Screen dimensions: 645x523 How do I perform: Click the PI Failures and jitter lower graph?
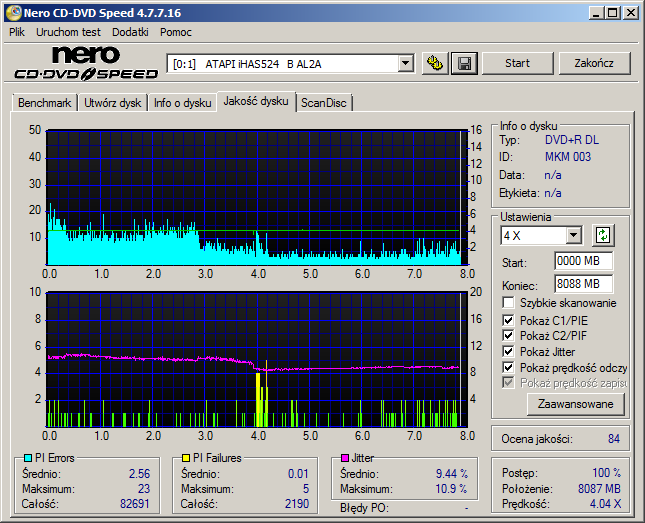click(258, 360)
